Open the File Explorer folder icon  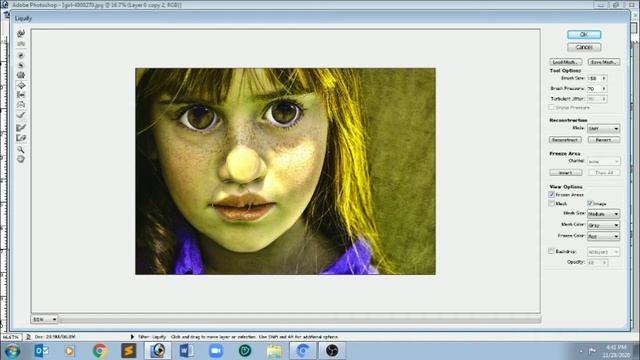[x=274, y=351]
